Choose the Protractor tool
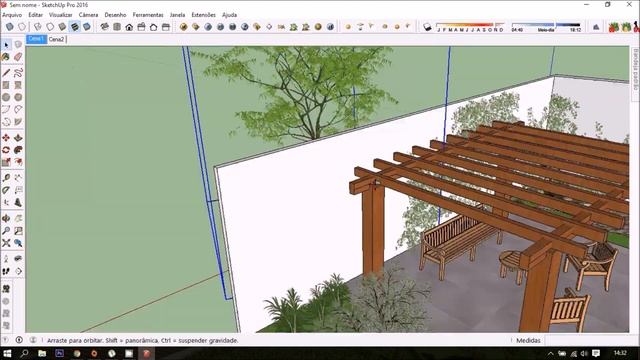Screen dimensions: 640x360 (6, 190)
